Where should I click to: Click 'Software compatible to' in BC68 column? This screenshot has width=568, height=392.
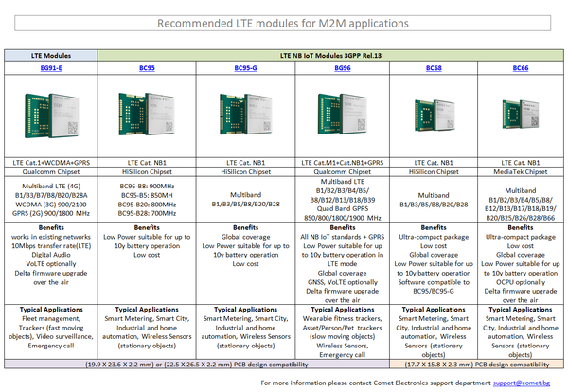click(x=434, y=282)
